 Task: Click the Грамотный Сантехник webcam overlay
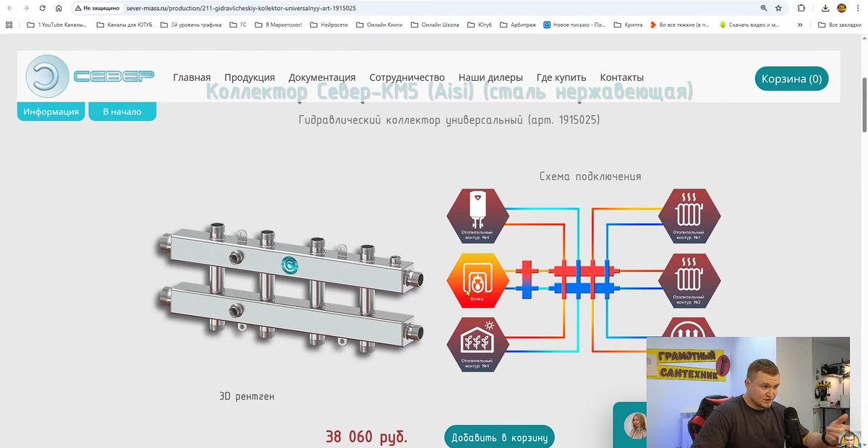748,392
